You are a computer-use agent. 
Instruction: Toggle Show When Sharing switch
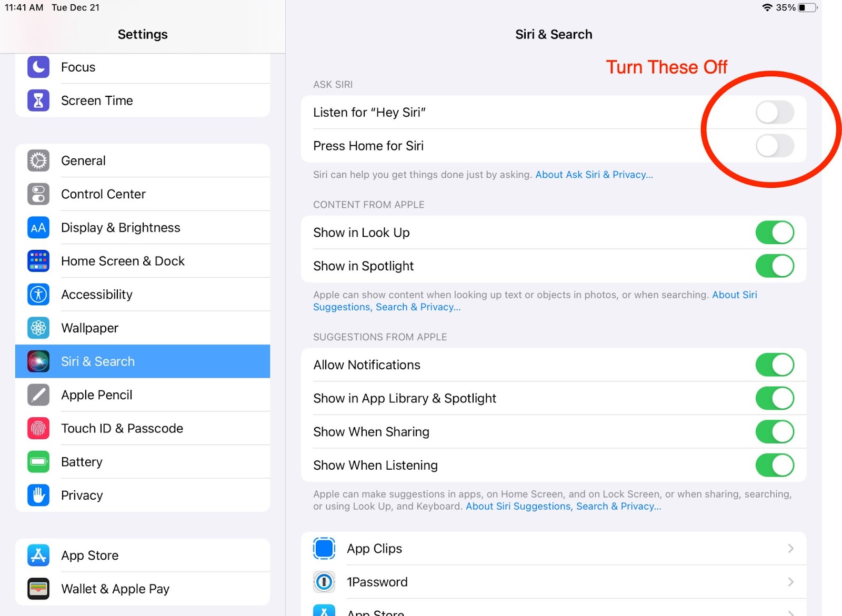[775, 432]
